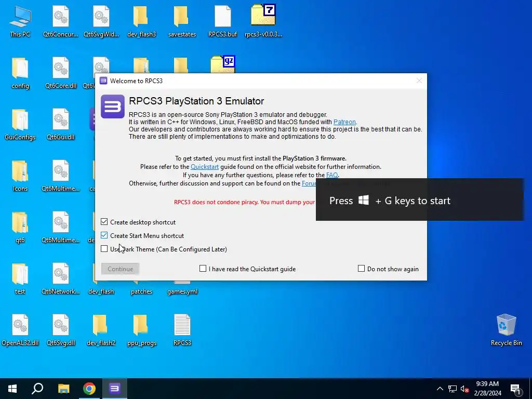This screenshot has width=532, height=399.
Task: Open the Quickstart guide link
Action: coord(205,167)
